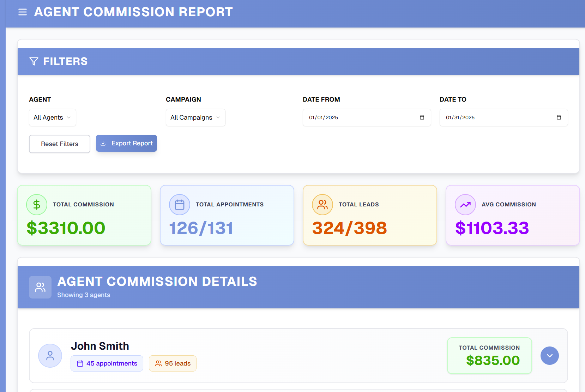Click the agents icon beside Agent Commission Details
Image resolution: width=585 pixels, height=392 pixels.
40,287
